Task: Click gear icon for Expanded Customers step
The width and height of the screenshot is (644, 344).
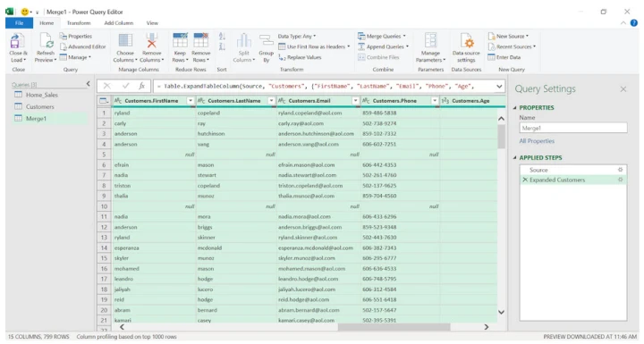Action: pos(620,180)
